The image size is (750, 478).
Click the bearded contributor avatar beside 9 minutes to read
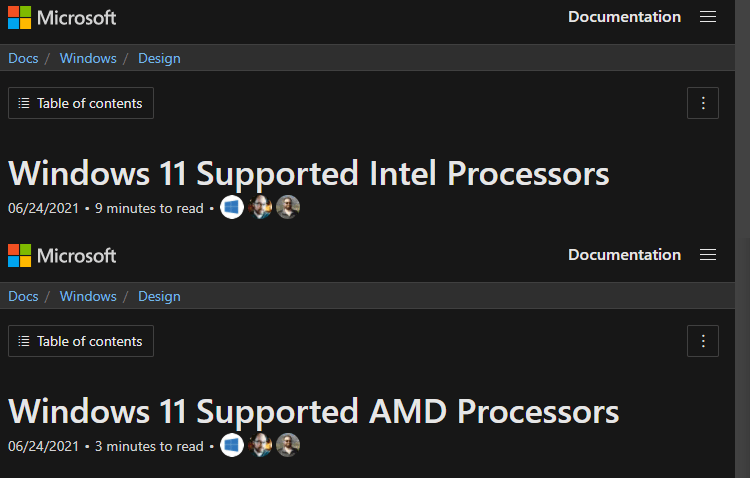pos(260,207)
